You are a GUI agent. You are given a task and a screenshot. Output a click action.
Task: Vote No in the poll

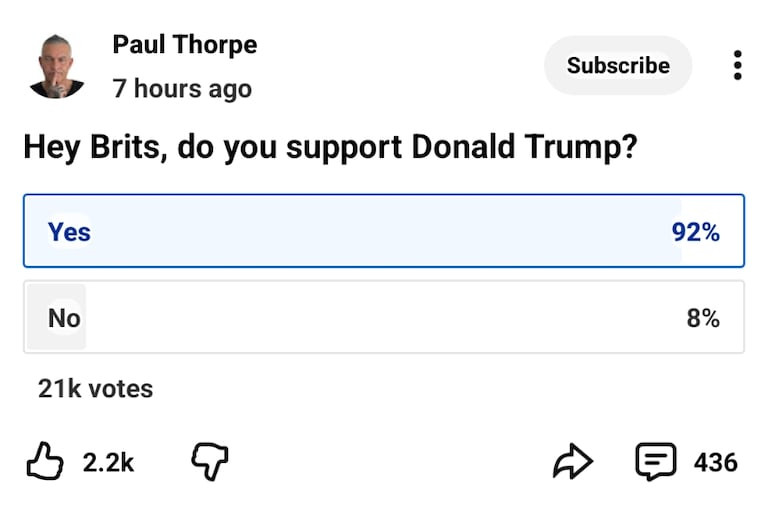[383, 317]
